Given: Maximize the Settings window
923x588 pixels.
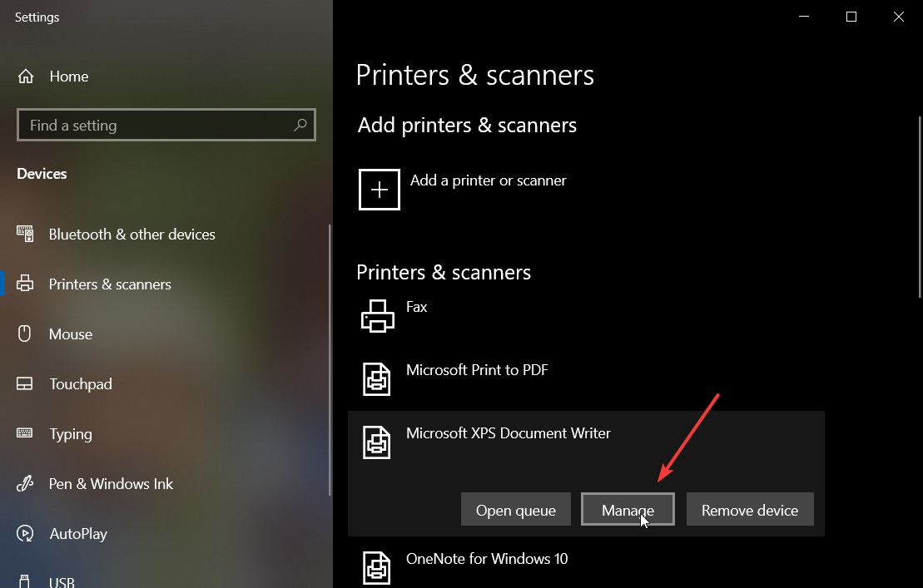Looking at the screenshot, I should (x=851, y=17).
